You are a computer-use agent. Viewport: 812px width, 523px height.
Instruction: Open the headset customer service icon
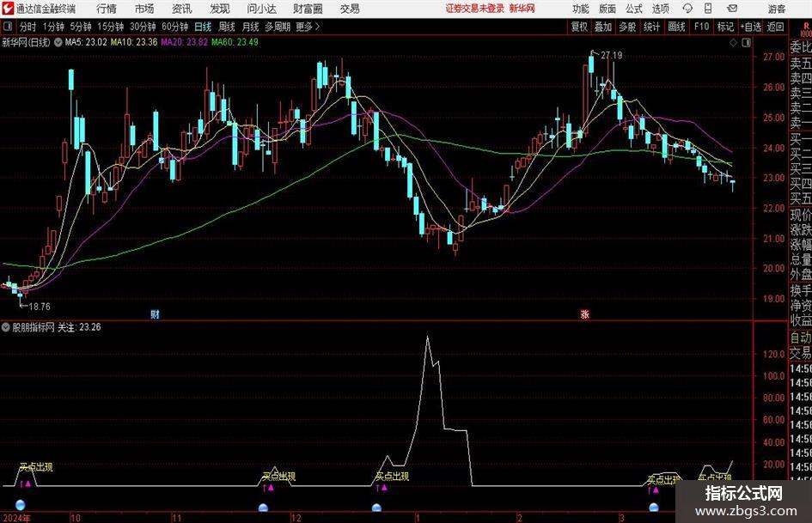click(687, 9)
